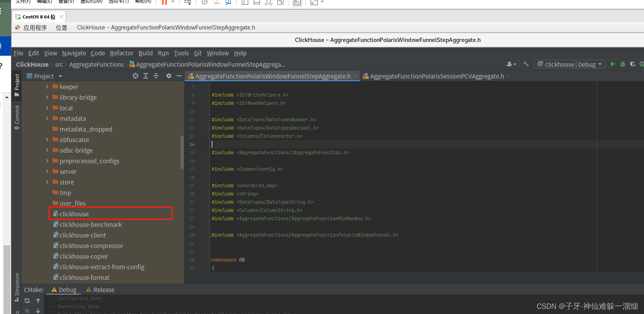Viewport: 644px width, 314px height.
Task: Run with coverage shield icon
Action: click(x=633, y=64)
